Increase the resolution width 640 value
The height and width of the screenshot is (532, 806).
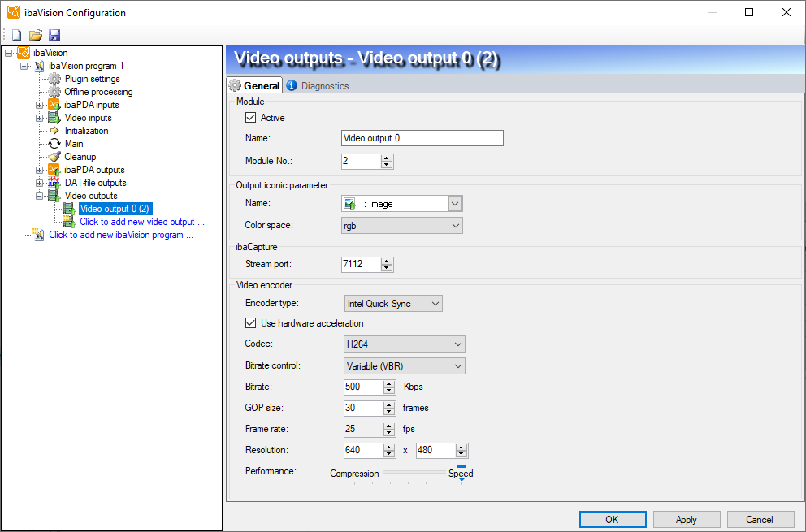pyautogui.click(x=389, y=447)
